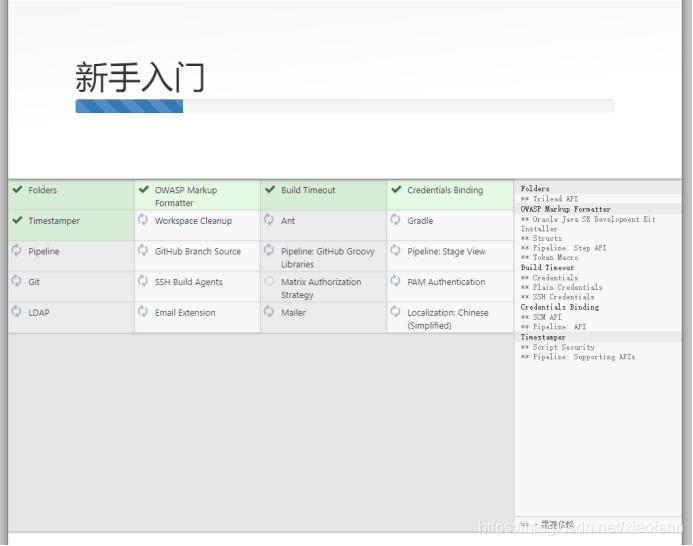This screenshot has width=693, height=546.
Task: Select the SSH Build Agents label
Action: click(188, 282)
